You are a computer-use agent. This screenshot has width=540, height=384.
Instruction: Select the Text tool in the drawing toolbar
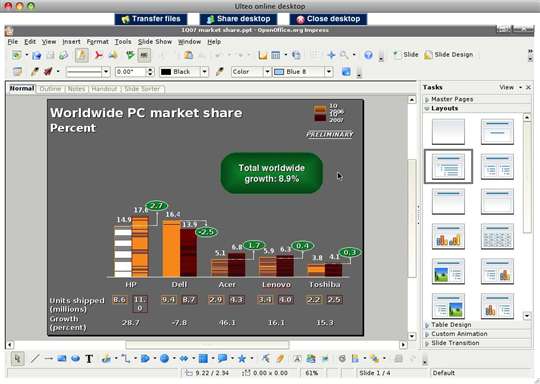[x=89, y=359]
